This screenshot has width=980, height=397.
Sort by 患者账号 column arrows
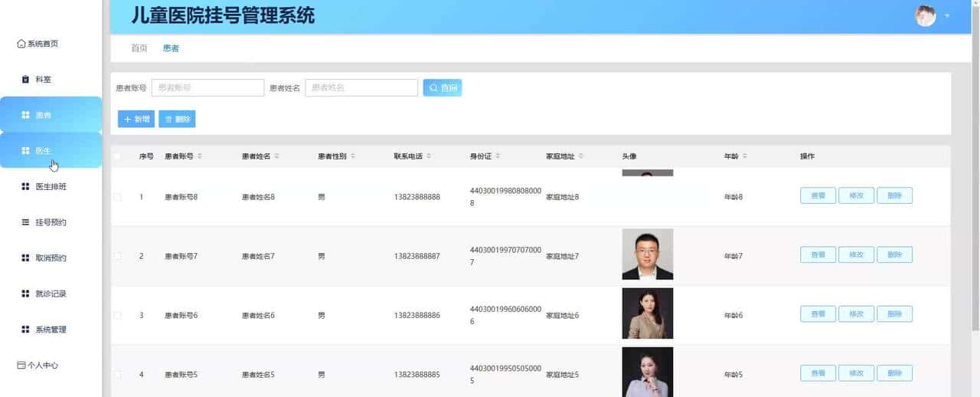(200, 156)
